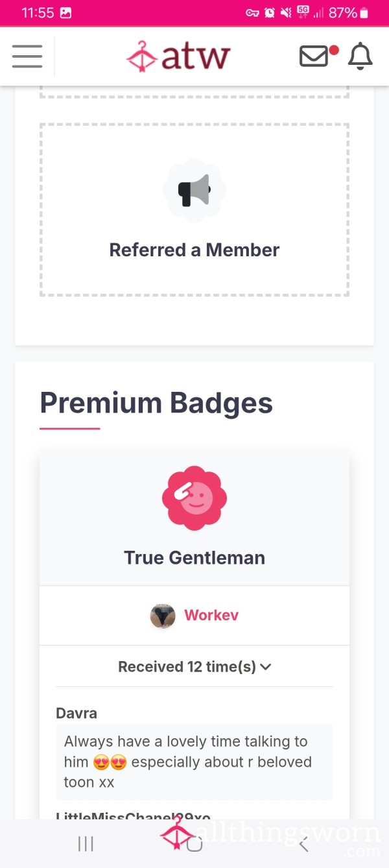Tap the megaphone Referred a Member icon

coord(194,191)
